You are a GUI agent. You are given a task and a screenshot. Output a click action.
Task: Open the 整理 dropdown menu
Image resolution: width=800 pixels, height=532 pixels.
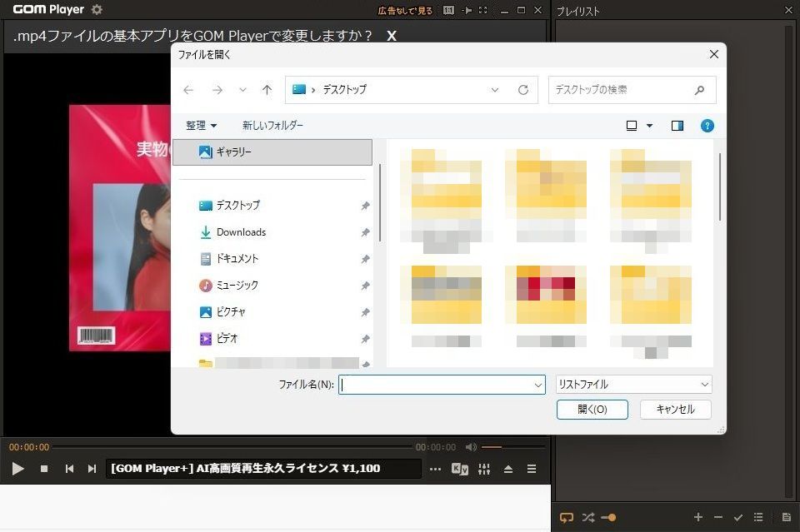(201, 126)
